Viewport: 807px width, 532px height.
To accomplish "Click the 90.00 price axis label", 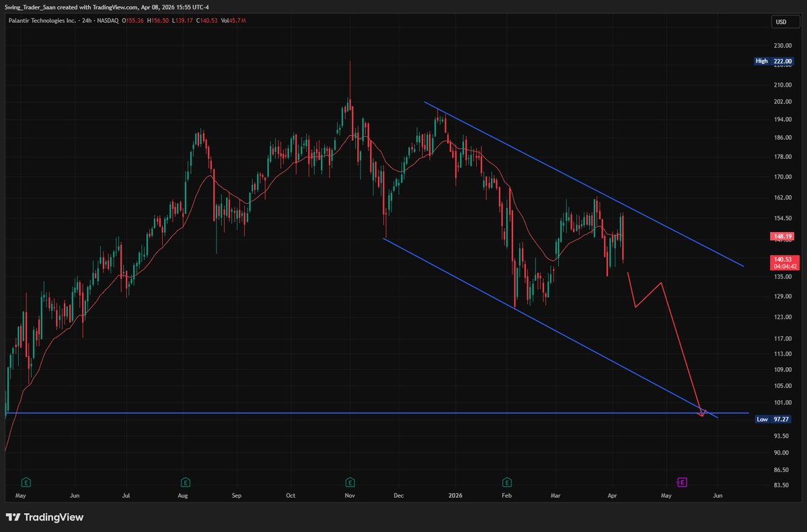I will coord(780,452).
